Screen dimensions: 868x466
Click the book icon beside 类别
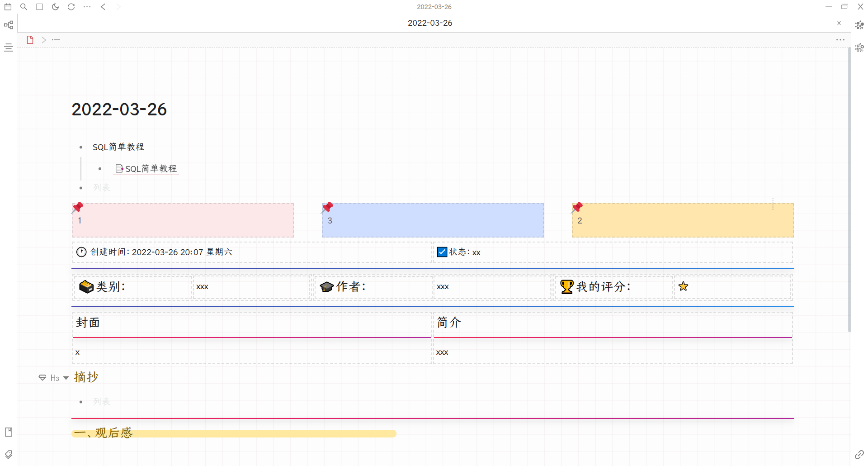tap(86, 287)
